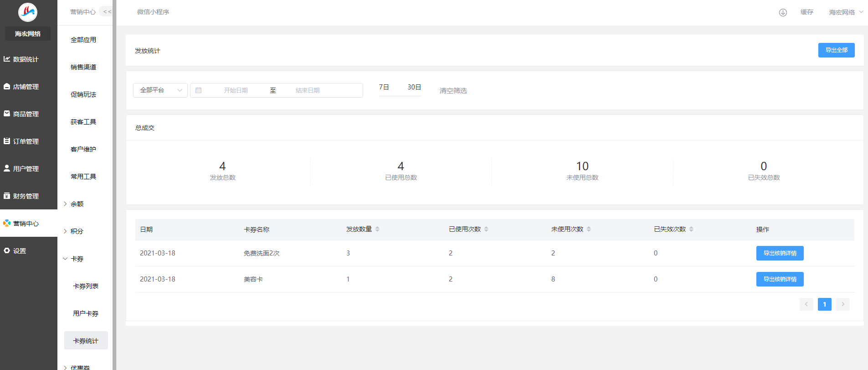The width and height of the screenshot is (868, 370).
Task: Click the 发放统计 page title
Action: pyautogui.click(x=148, y=51)
